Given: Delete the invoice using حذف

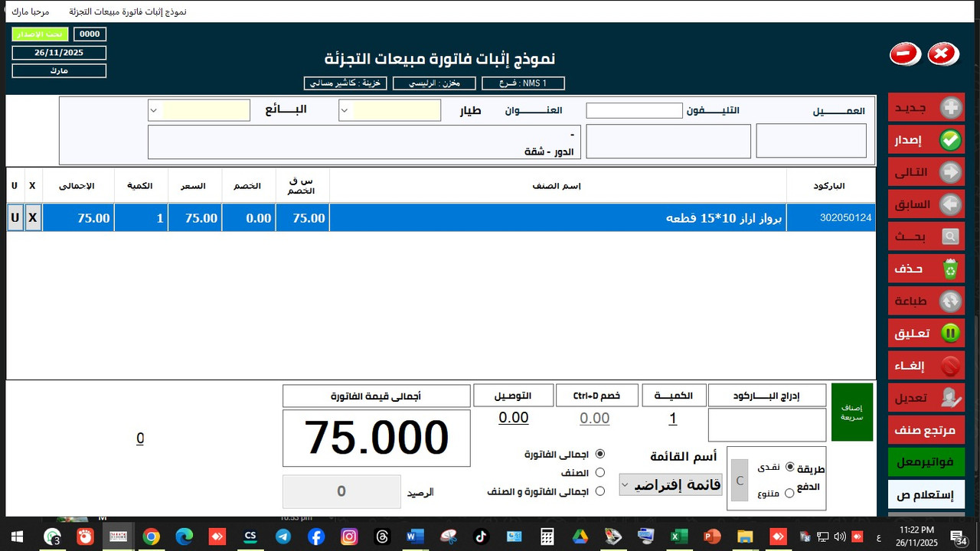Looking at the screenshot, I should [926, 269].
